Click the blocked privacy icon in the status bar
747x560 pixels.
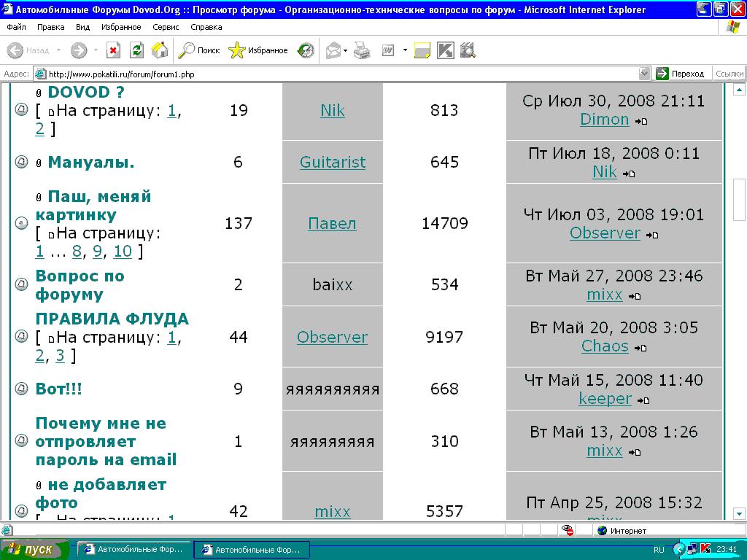[x=568, y=530]
